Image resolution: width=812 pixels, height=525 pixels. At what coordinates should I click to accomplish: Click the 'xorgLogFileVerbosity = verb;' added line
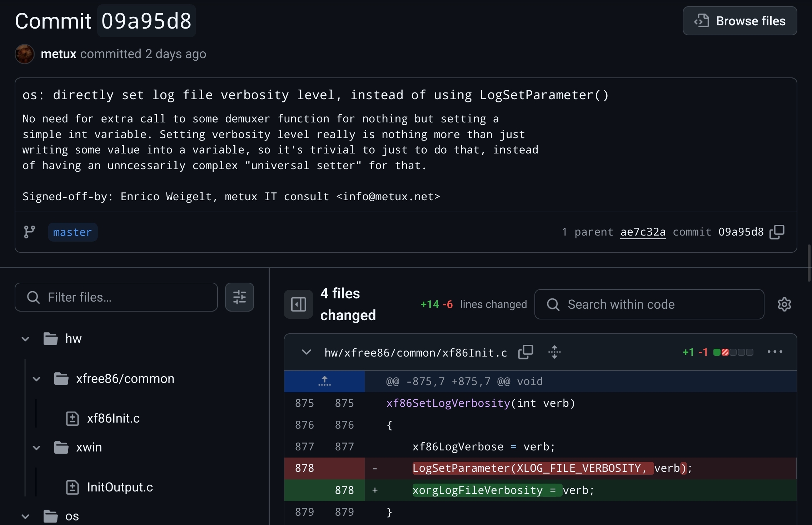pos(503,490)
